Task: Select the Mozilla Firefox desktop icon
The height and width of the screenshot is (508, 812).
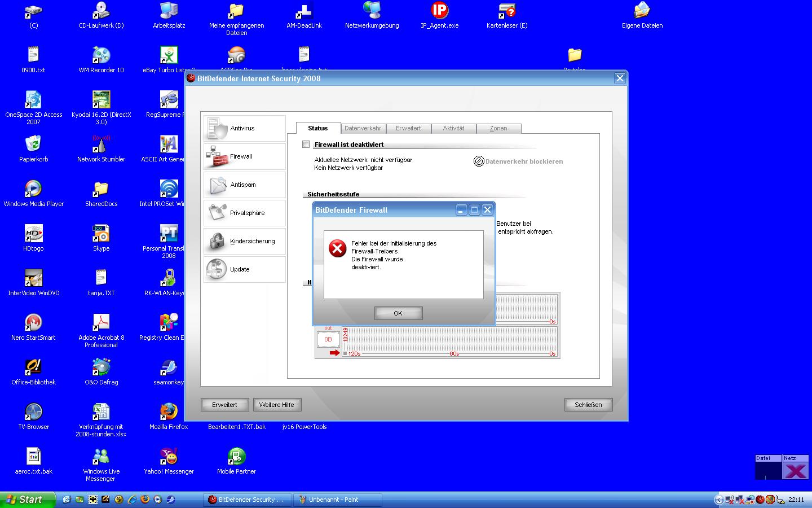Action: [x=169, y=417]
